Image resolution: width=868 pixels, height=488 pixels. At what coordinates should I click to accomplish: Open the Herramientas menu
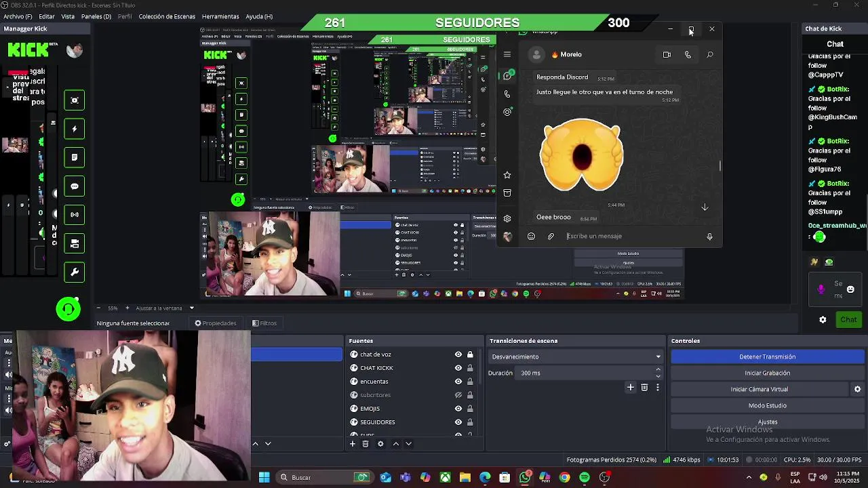(220, 16)
